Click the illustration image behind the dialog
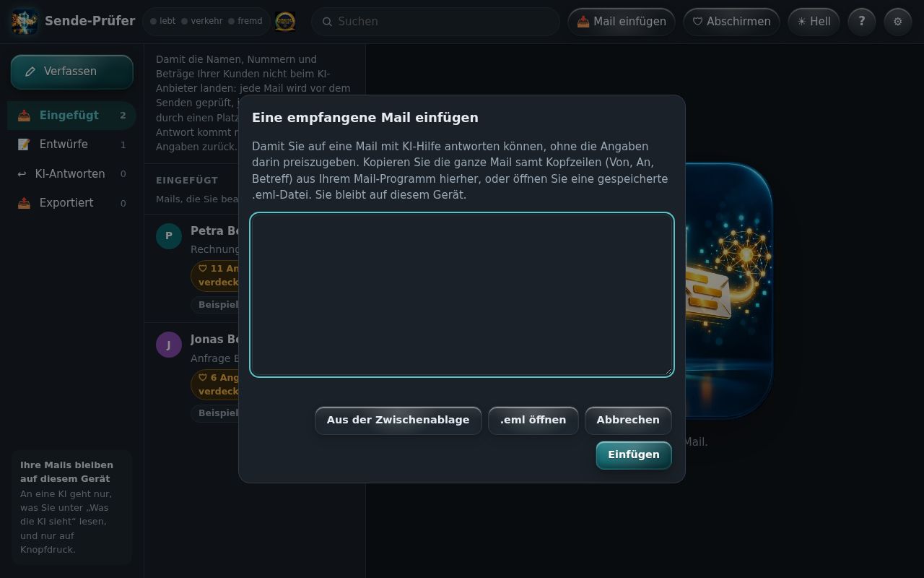This screenshot has height=578, width=924. (728, 290)
